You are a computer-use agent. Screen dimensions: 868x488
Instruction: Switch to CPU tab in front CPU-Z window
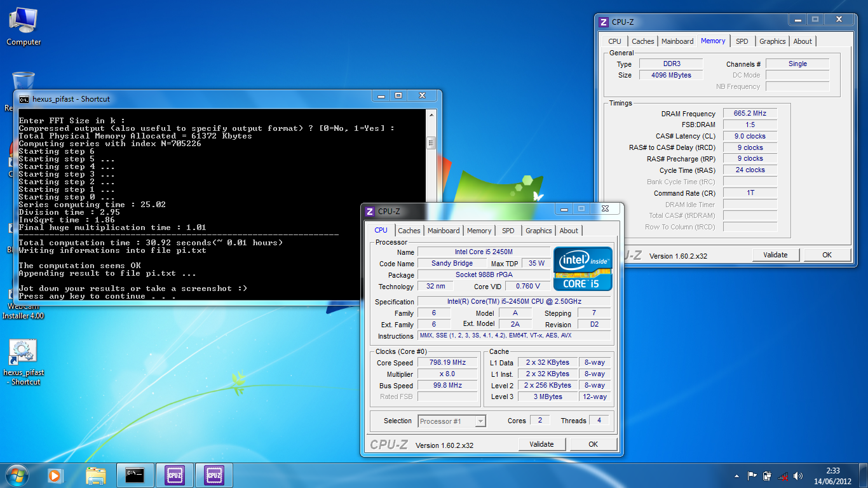(381, 230)
